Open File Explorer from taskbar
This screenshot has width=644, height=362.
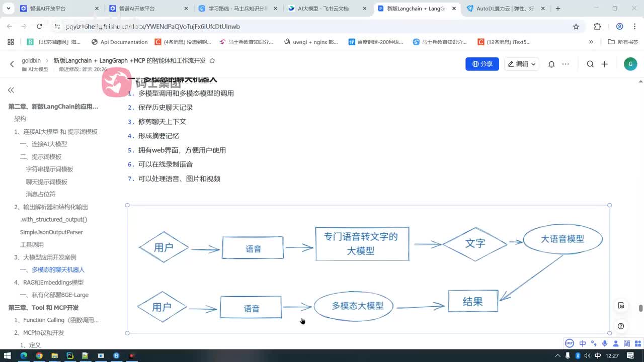click(54, 355)
